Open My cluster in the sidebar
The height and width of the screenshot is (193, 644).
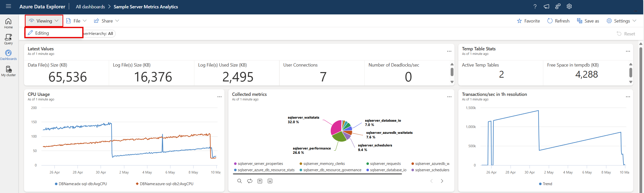pos(8,71)
